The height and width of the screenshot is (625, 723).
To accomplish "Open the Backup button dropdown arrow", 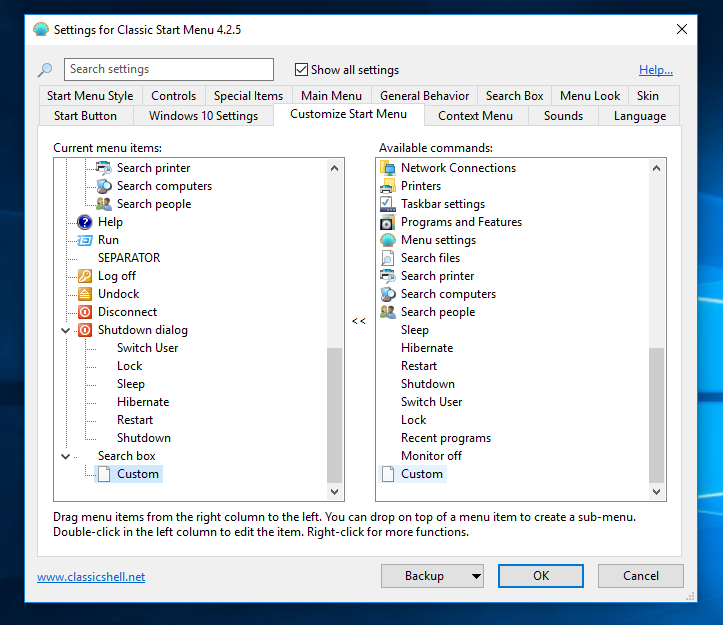I will click(476, 576).
